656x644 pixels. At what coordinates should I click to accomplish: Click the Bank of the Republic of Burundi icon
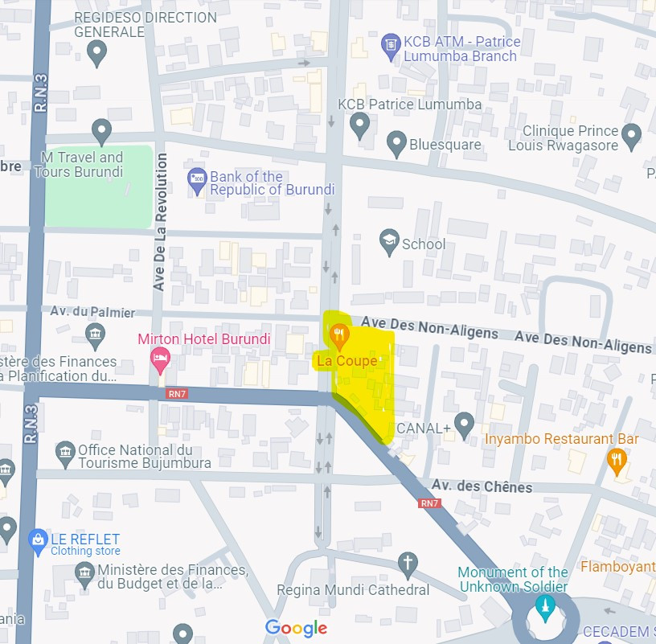(197, 181)
